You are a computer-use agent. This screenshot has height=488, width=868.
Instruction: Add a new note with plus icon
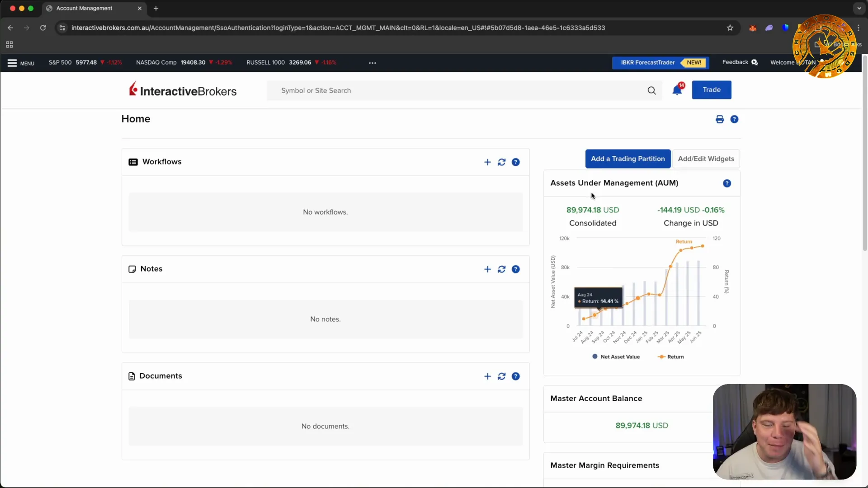pos(487,269)
